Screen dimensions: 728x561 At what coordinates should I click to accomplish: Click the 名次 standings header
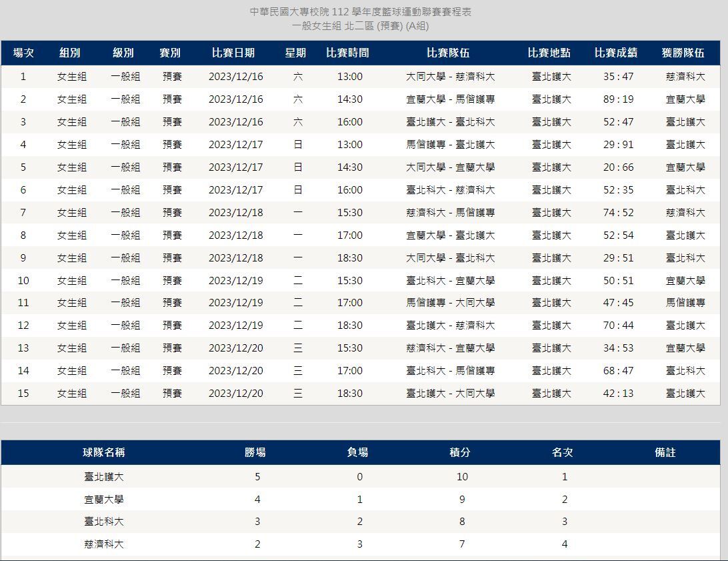tap(563, 453)
